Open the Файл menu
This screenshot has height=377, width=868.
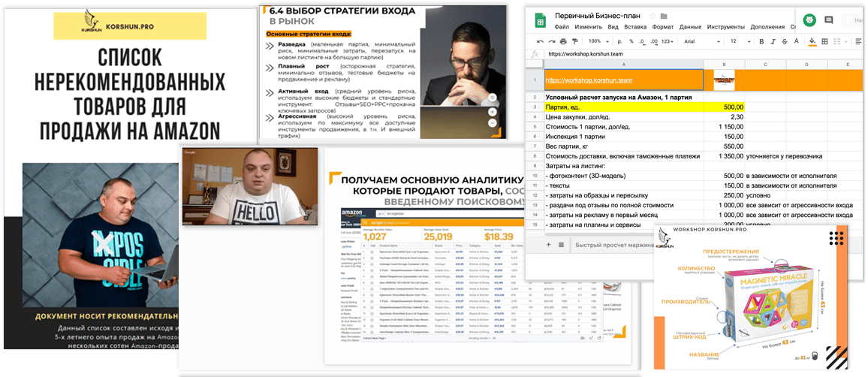coord(562,26)
